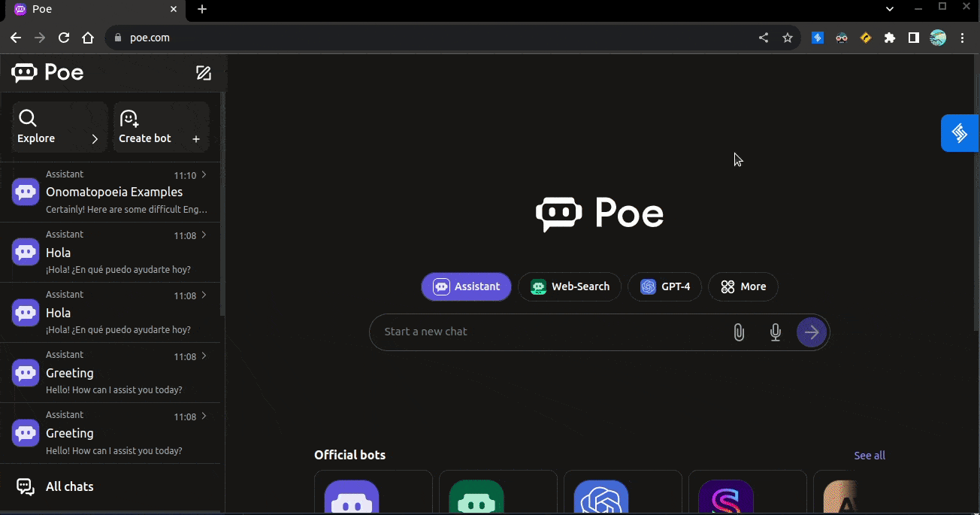980x515 pixels.
Task: Click the browser home icon
Action: [88, 38]
